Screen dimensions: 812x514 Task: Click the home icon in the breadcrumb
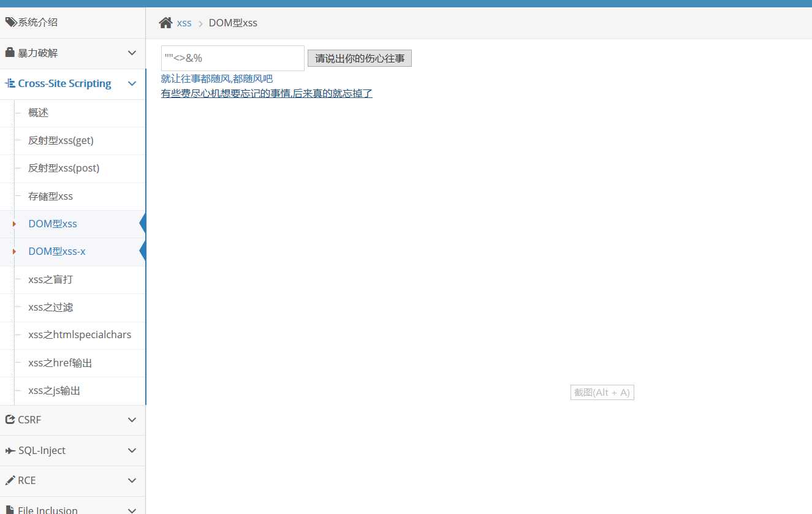click(x=165, y=23)
